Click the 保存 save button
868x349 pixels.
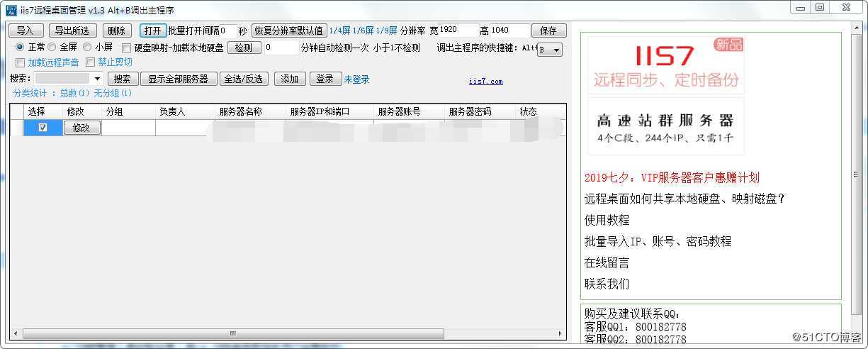coord(549,31)
